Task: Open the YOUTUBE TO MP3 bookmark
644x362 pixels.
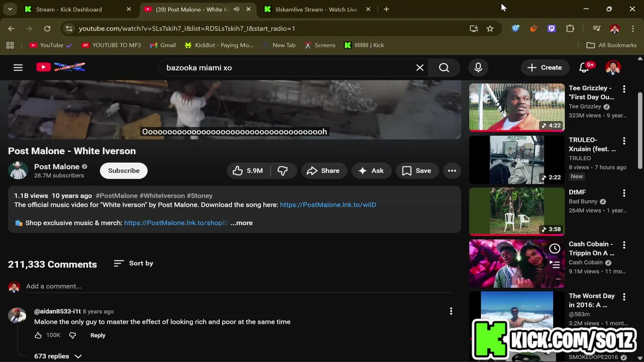Action: [111, 45]
